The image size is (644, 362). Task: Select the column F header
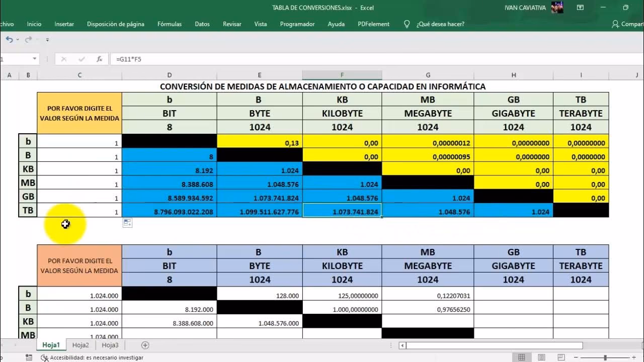pyautogui.click(x=342, y=74)
